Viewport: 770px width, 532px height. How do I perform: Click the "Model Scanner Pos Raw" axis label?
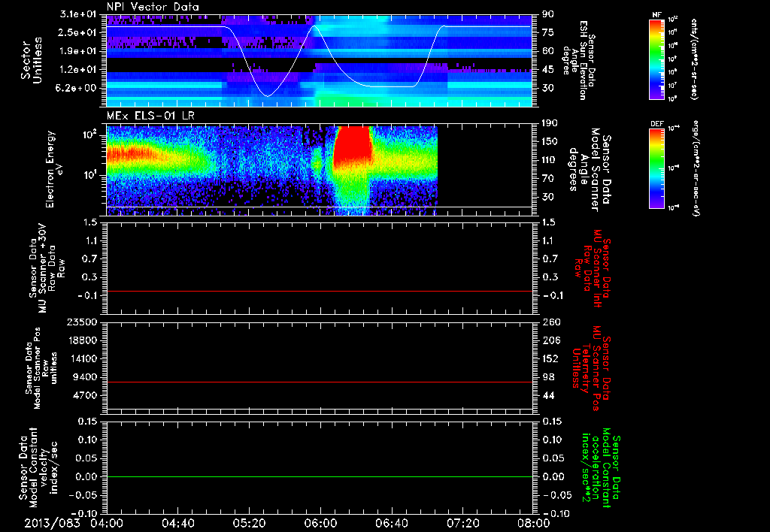pos(41,368)
